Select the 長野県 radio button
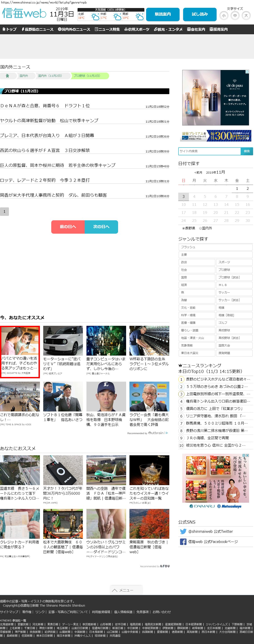The image size is (254, 644). pyautogui.click(x=183, y=228)
